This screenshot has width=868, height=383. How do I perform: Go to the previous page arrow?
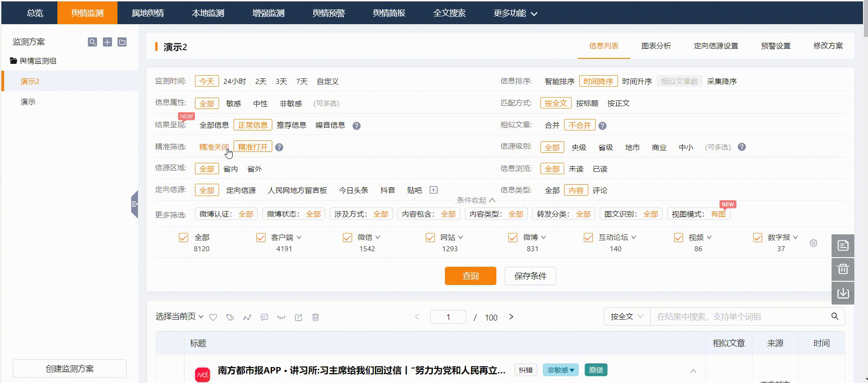[x=417, y=317]
